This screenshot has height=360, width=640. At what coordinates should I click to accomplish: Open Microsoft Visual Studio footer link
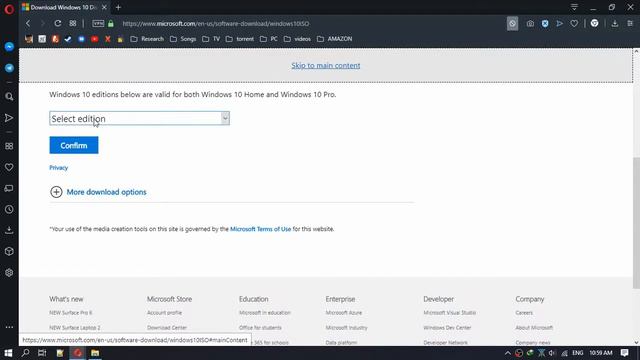tap(449, 313)
